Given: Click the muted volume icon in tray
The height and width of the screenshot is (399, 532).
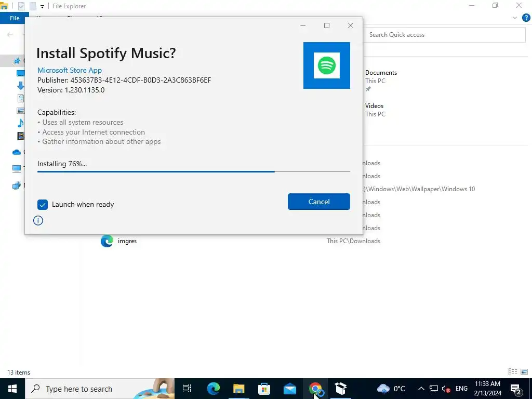Looking at the screenshot, I should pos(446,389).
